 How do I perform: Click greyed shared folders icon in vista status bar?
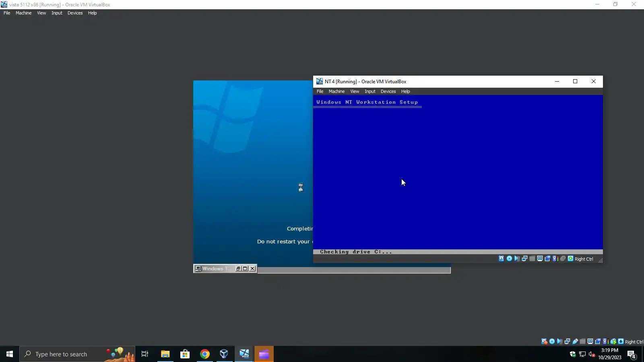click(582, 341)
